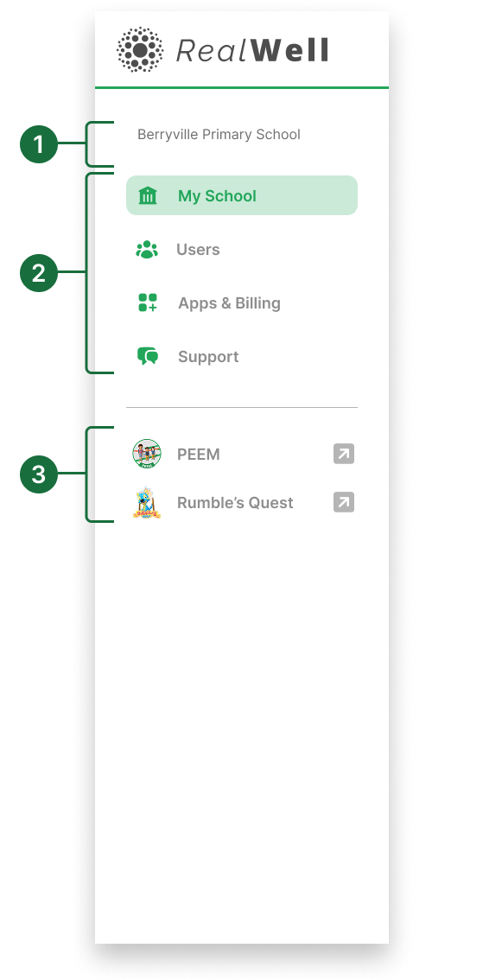Click the Rumble's Quest app icon

click(x=147, y=502)
